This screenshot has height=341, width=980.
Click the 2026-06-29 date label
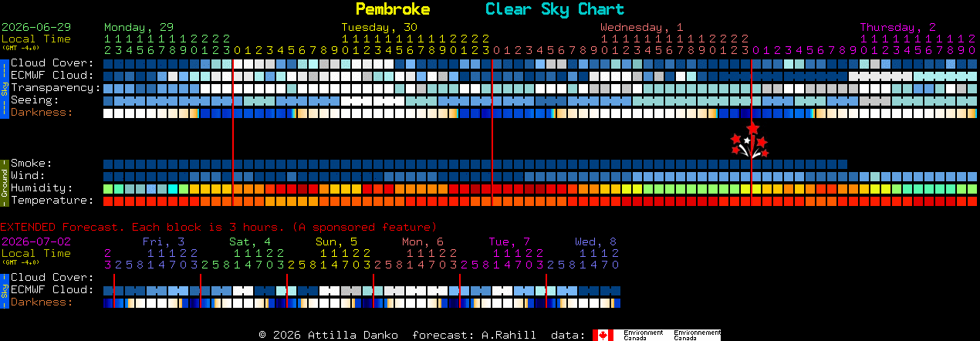click(x=36, y=27)
